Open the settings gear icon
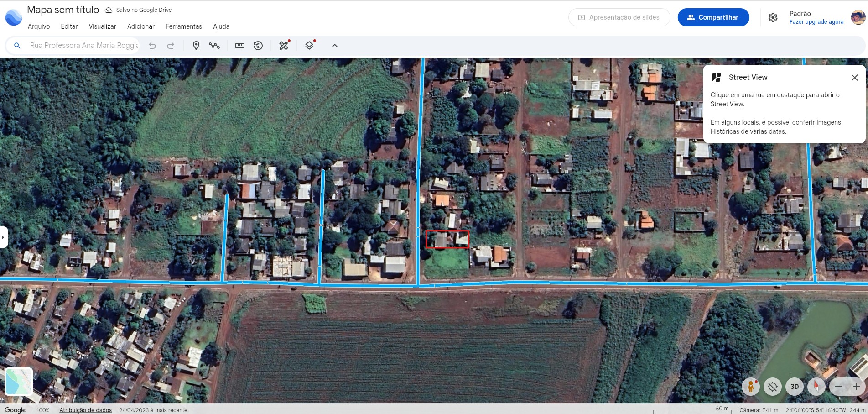Viewport: 868px width, 414px height. coord(773,17)
